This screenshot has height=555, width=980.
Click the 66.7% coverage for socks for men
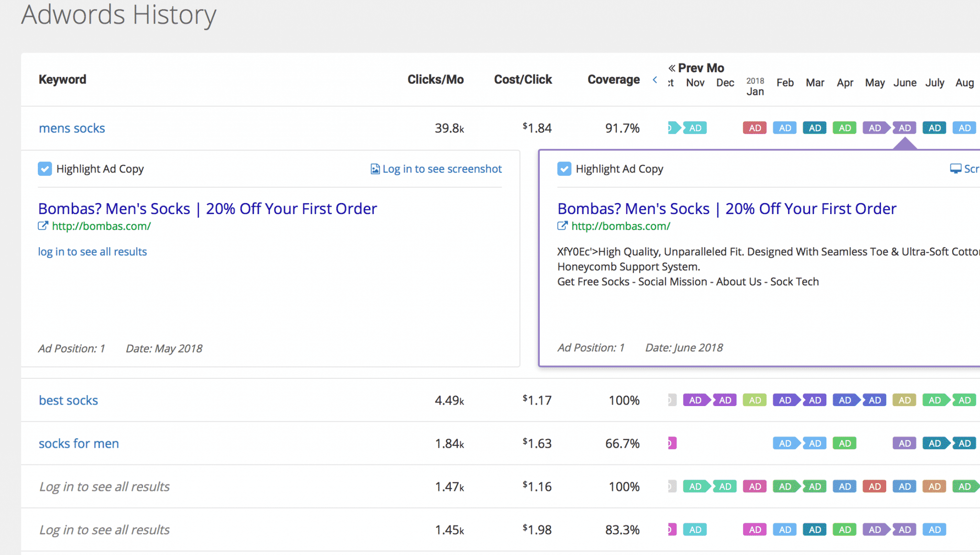pos(622,443)
